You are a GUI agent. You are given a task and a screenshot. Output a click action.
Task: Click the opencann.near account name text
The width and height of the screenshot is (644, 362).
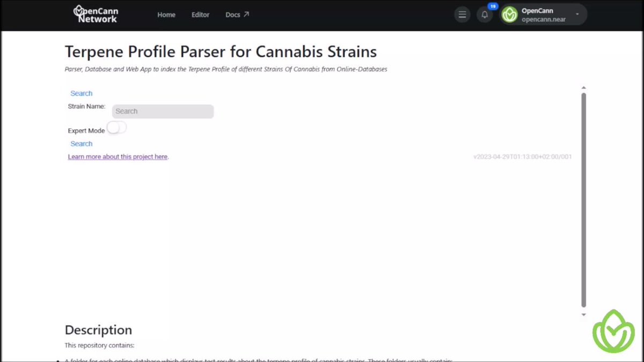tap(544, 19)
